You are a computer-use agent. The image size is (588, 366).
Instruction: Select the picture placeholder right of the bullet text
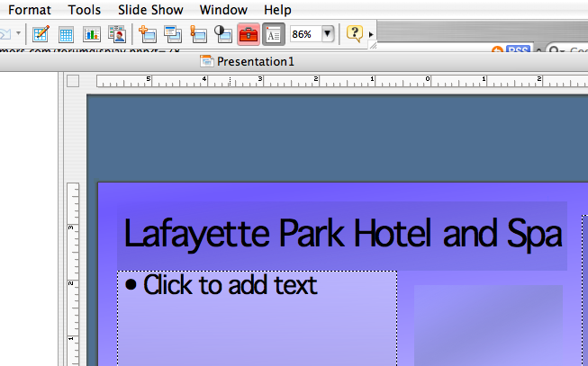(488, 326)
